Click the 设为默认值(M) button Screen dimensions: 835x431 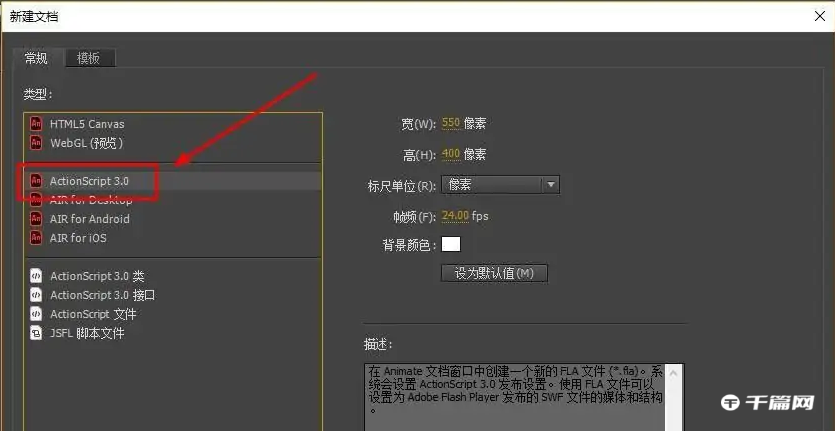[494, 273]
